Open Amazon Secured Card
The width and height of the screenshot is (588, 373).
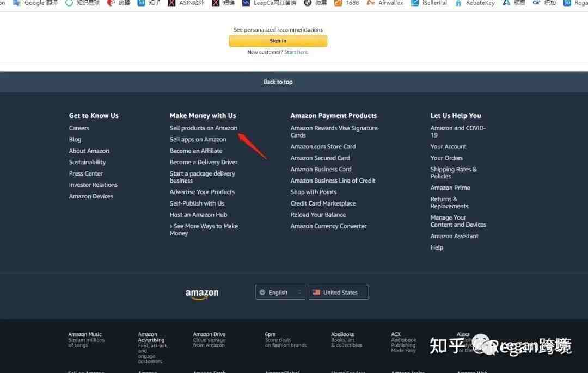pyautogui.click(x=320, y=158)
